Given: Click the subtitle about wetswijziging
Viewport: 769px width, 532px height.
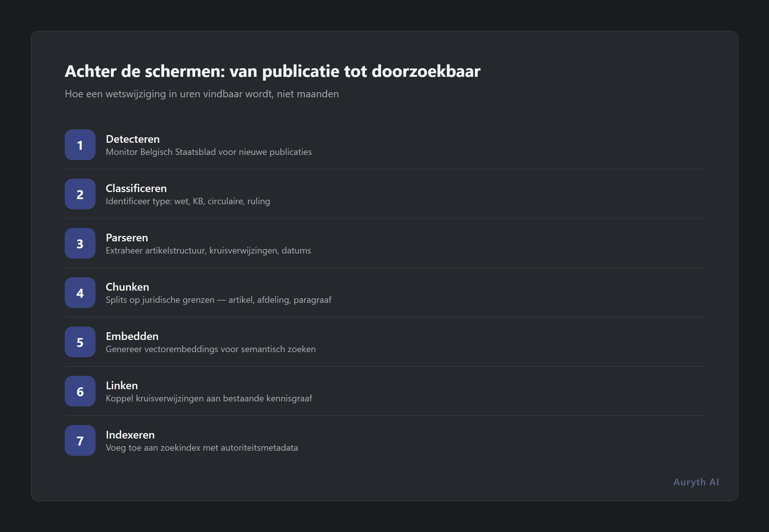Looking at the screenshot, I should click(202, 94).
